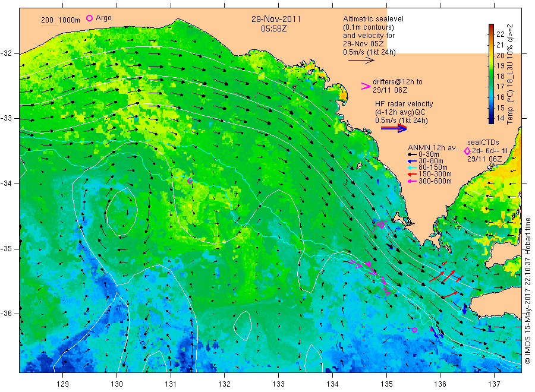Screen dimensions: 535x392
Task: Click the 'ANMN 12h av.' legend heading
Action: (x=433, y=148)
